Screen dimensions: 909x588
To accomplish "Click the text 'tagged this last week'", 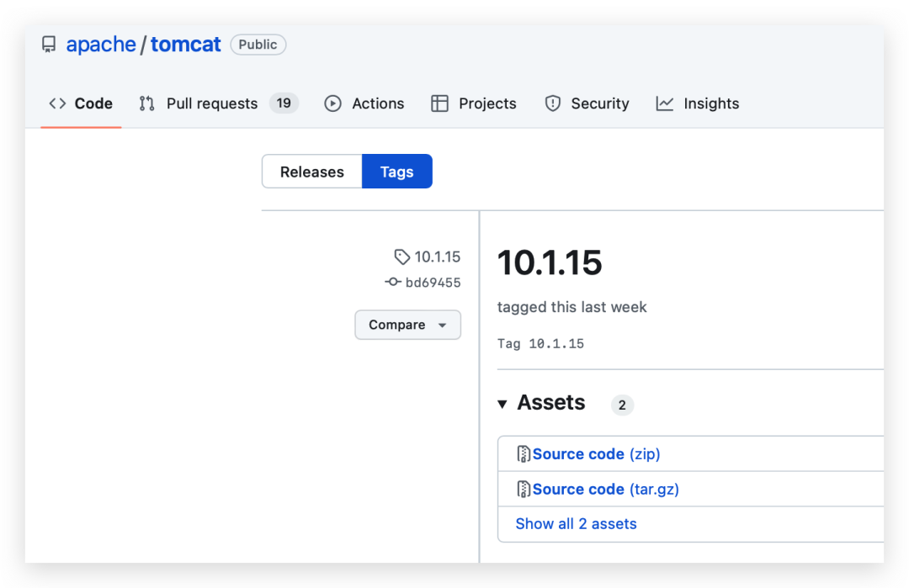I will [x=571, y=307].
